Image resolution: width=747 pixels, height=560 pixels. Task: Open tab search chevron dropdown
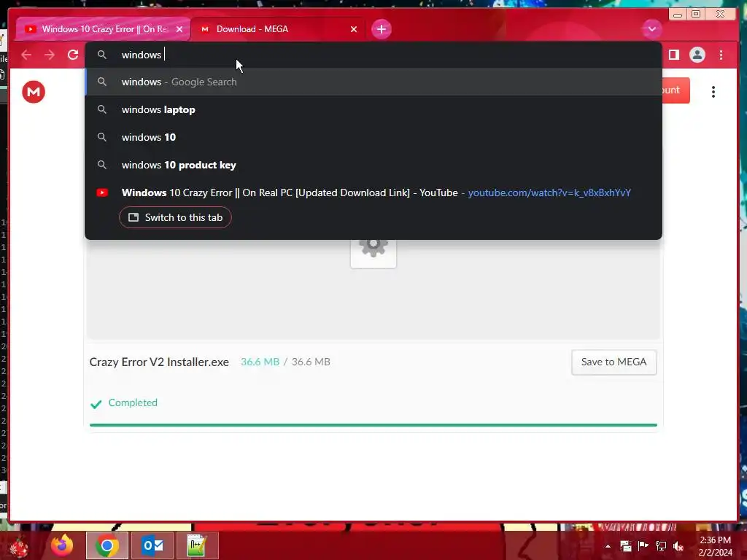pyautogui.click(x=651, y=29)
